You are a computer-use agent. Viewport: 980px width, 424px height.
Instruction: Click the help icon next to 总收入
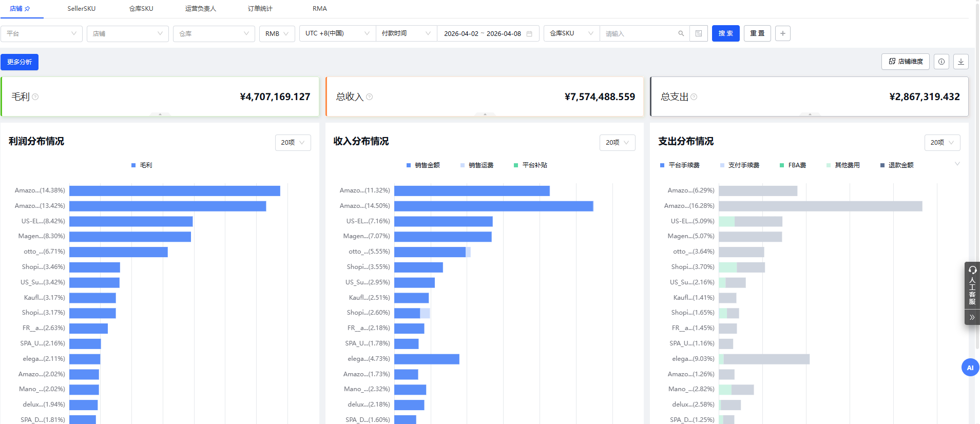click(x=370, y=97)
